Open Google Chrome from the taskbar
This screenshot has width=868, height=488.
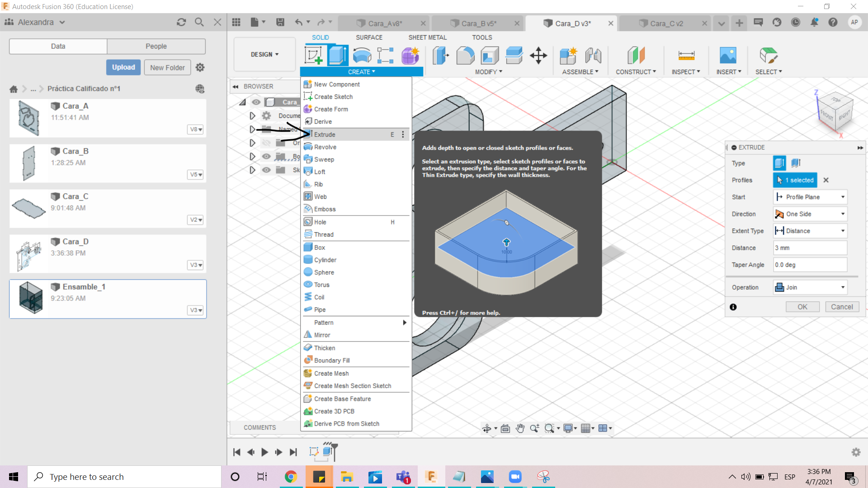coord(291,477)
